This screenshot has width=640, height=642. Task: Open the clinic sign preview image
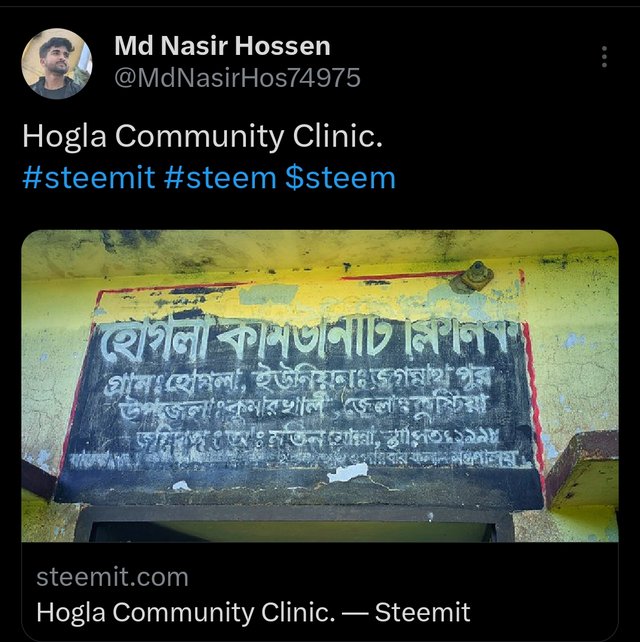(x=320, y=386)
